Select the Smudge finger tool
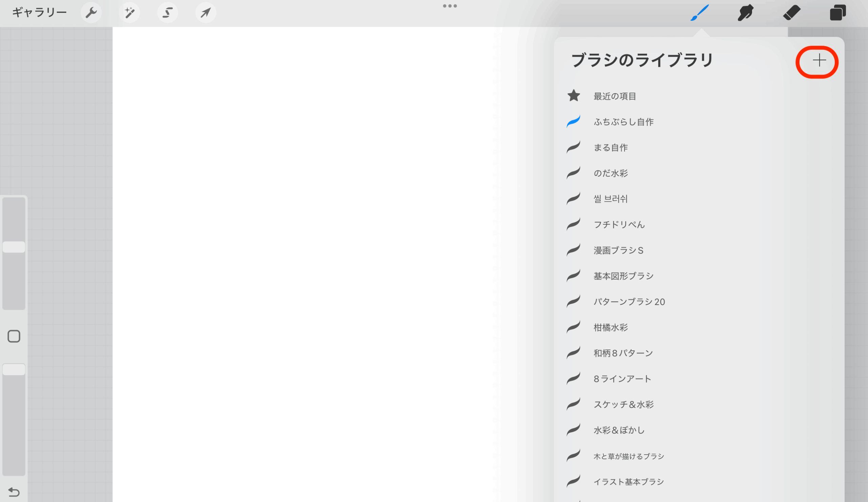Image resolution: width=868 pixels, height=502 pixels. coord(745,13)
